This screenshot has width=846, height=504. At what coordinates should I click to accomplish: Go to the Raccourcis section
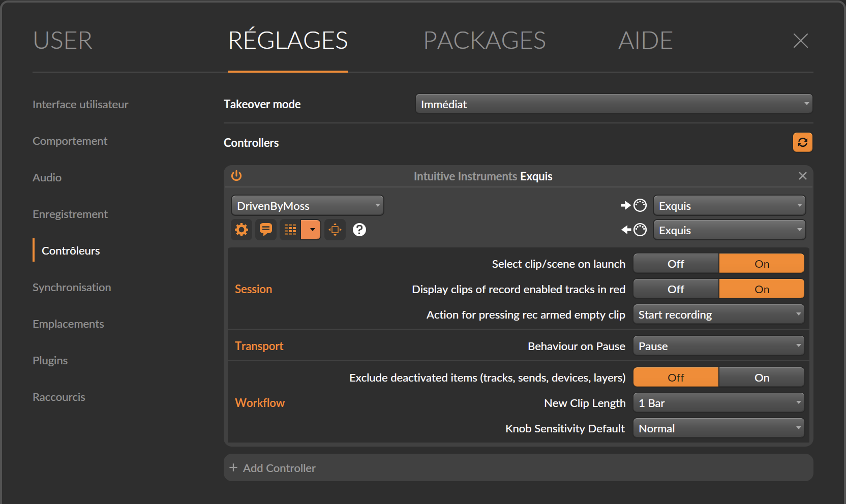[59, 397]
